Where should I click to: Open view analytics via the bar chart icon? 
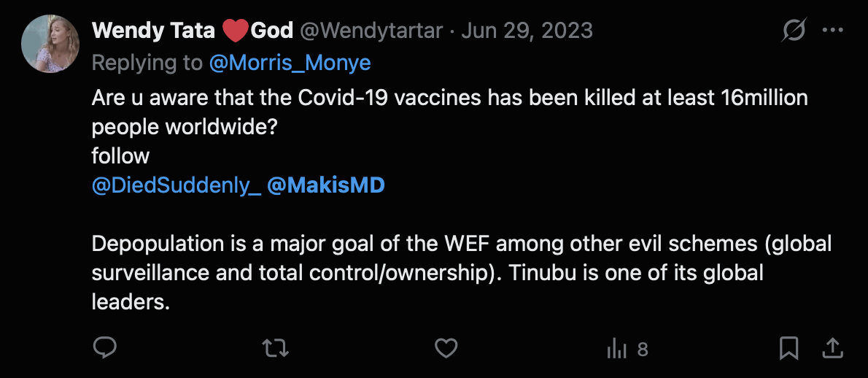[617, 350]
